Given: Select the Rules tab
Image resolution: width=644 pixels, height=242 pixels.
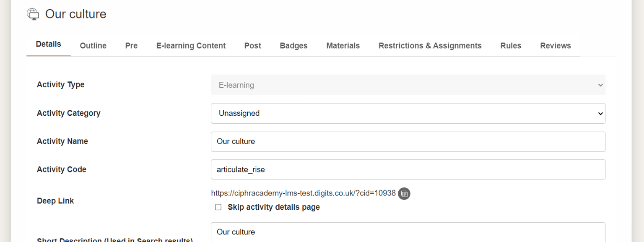Looking at the screenshot, I should pyautogui.click(x=511, y=46).
